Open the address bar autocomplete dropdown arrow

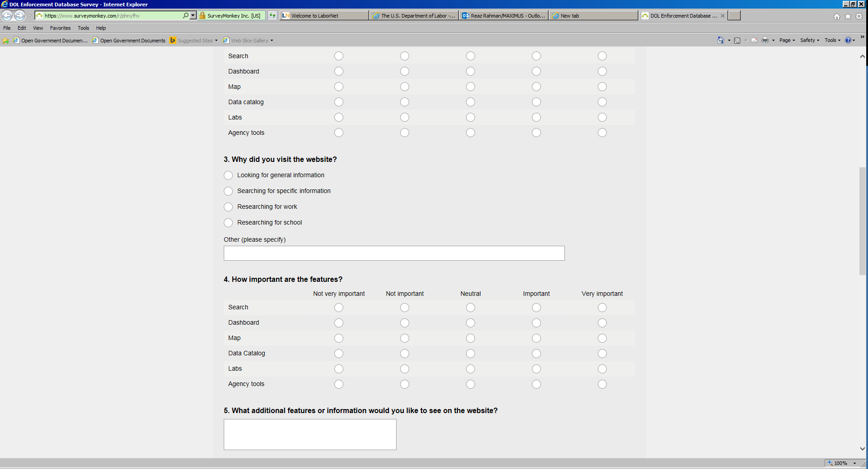click(x=193, y=15)
